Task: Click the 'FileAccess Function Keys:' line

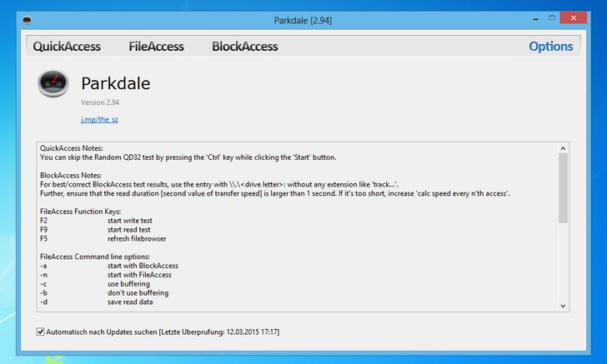Action: point(81,212)
